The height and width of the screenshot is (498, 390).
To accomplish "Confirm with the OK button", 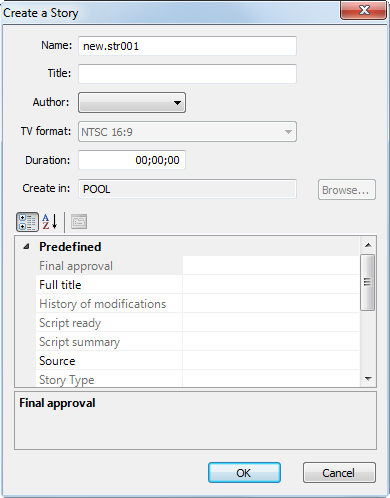I will 244,473.
